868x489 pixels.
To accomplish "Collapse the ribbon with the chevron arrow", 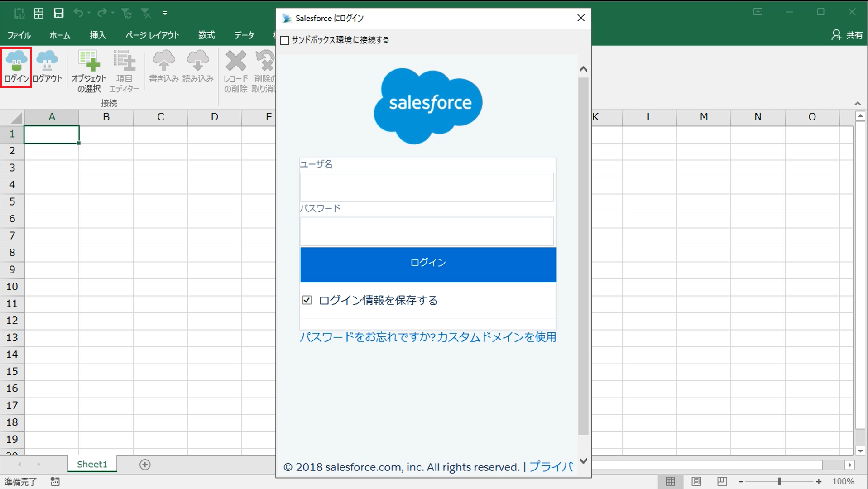I will point(857,104).
